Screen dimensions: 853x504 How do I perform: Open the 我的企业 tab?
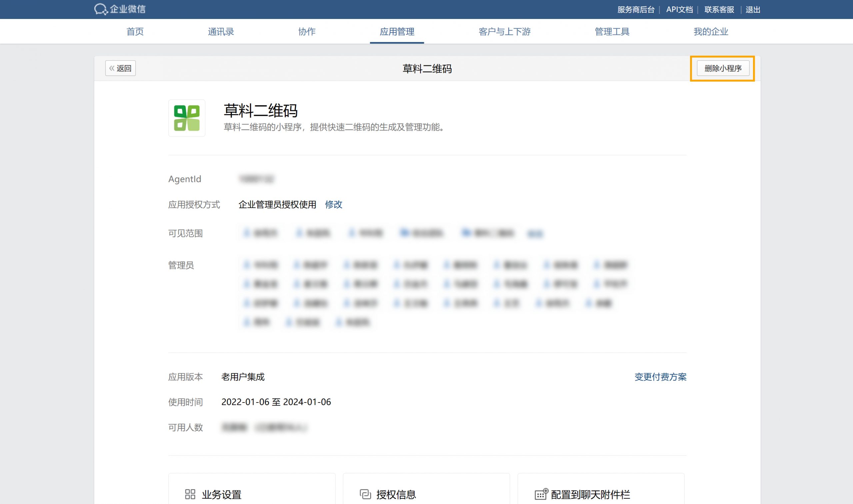click(711, 32)
